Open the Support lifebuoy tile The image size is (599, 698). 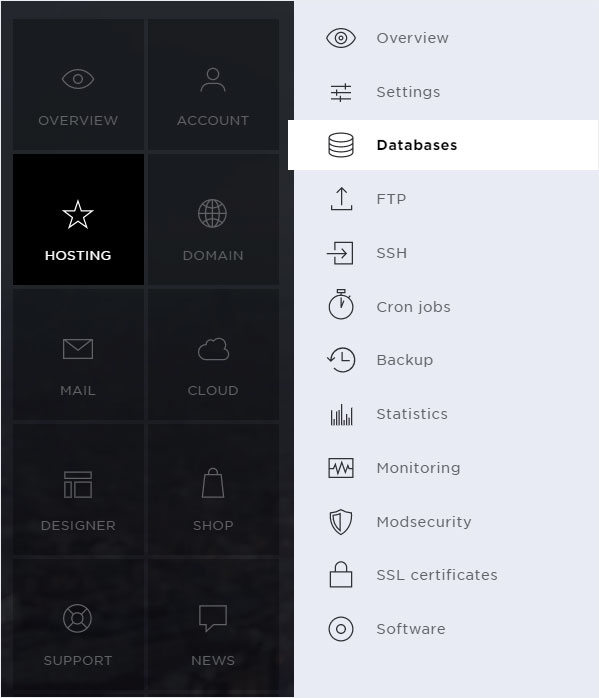pos(78,625)
